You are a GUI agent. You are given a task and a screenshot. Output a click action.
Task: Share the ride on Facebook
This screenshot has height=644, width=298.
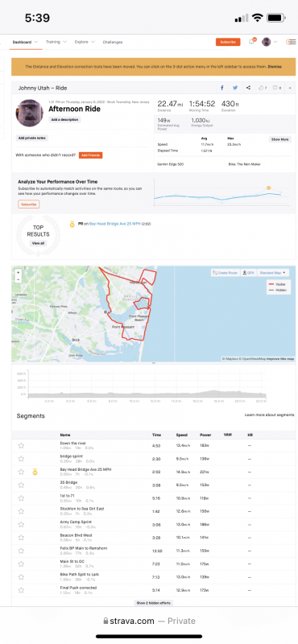click(222, 88)
